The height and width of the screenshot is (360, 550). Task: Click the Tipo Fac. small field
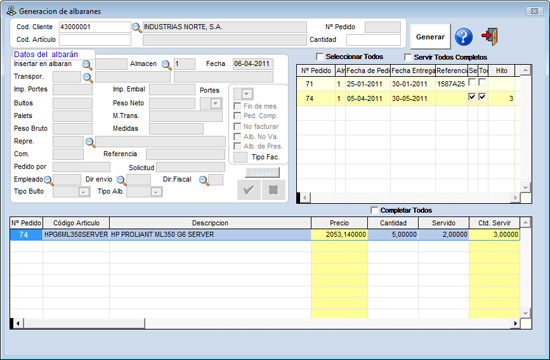point(240,157)
